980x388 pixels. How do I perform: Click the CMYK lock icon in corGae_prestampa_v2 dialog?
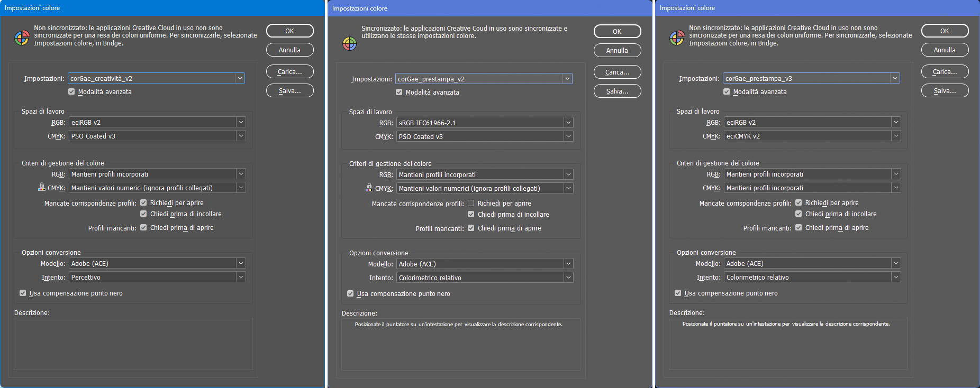click(369, 188)
